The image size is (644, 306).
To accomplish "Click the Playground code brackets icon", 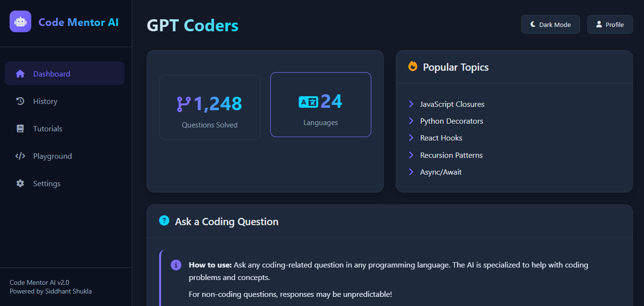I will tap(20, 156).
